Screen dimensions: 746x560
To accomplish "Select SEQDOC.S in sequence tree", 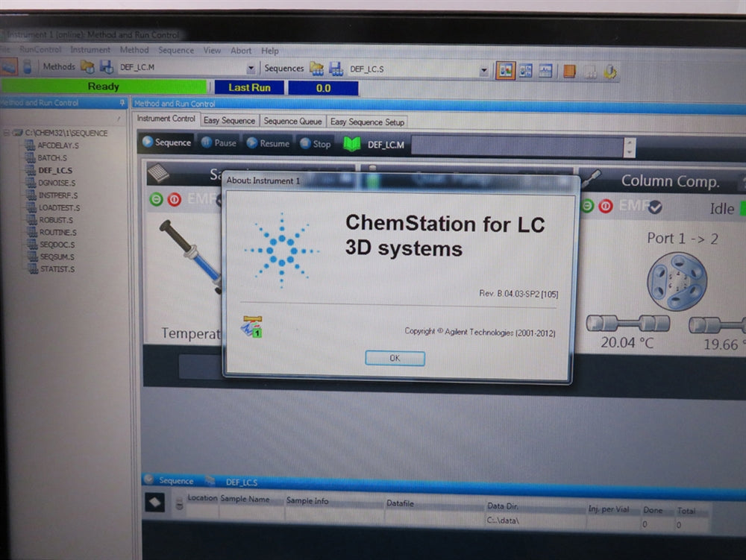I will tap(57, 245).
